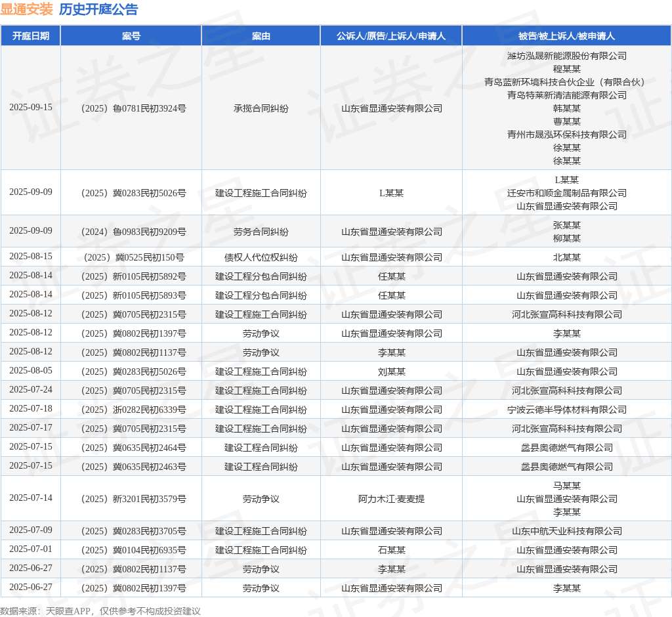
Task: Click the date 2025-07-14
Action: pos(31,498)
